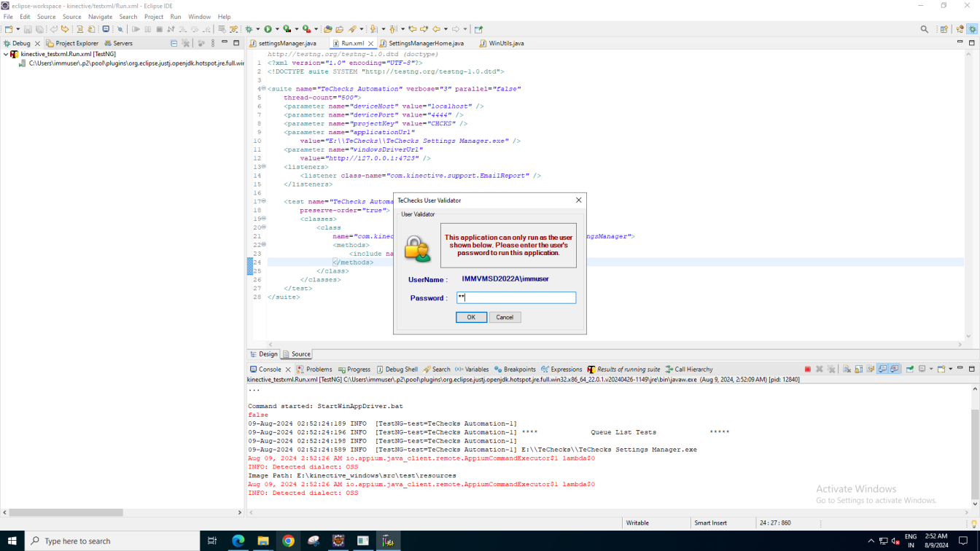Open the dropdown arrow next to Run button

click(276, 29)
